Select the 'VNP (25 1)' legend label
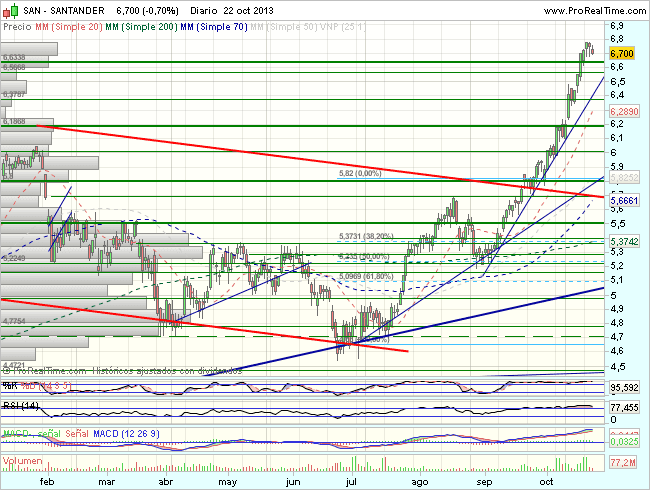 [343, 27]
